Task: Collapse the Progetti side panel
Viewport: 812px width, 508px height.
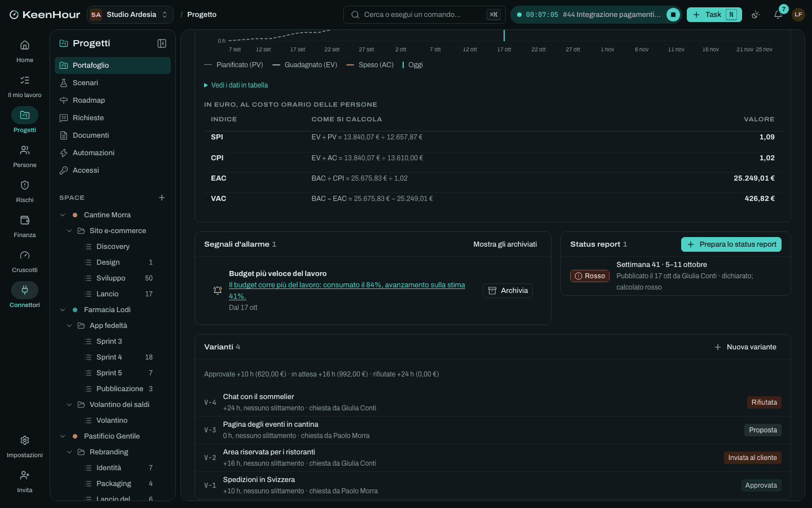Action: point(162,43)
